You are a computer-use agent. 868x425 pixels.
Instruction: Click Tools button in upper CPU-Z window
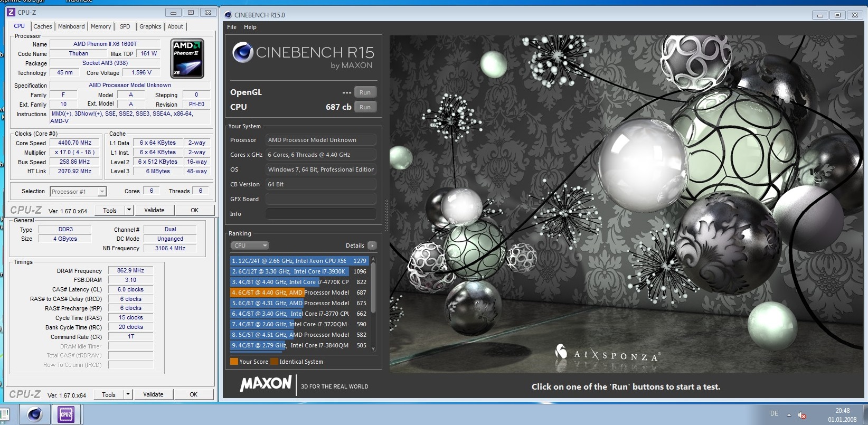pos(110,210)
